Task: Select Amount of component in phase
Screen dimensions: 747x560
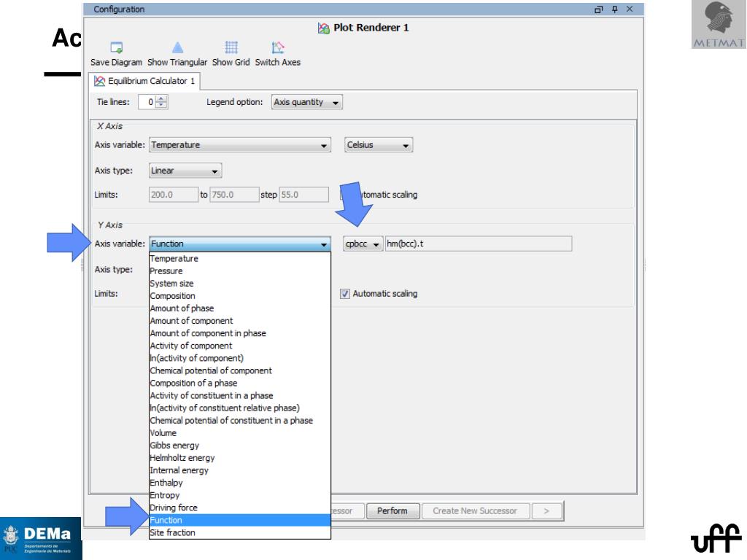Action: pos(239,333)
